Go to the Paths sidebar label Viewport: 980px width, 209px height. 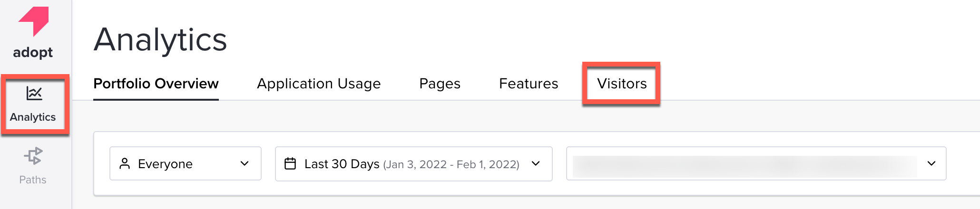(x=33, y=180)
